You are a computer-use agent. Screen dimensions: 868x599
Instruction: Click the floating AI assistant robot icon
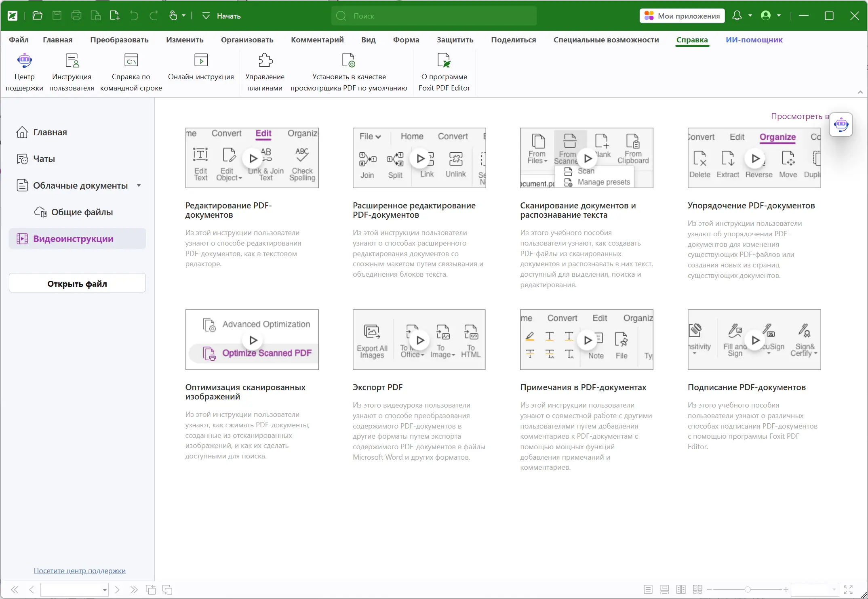coord(841,124)
